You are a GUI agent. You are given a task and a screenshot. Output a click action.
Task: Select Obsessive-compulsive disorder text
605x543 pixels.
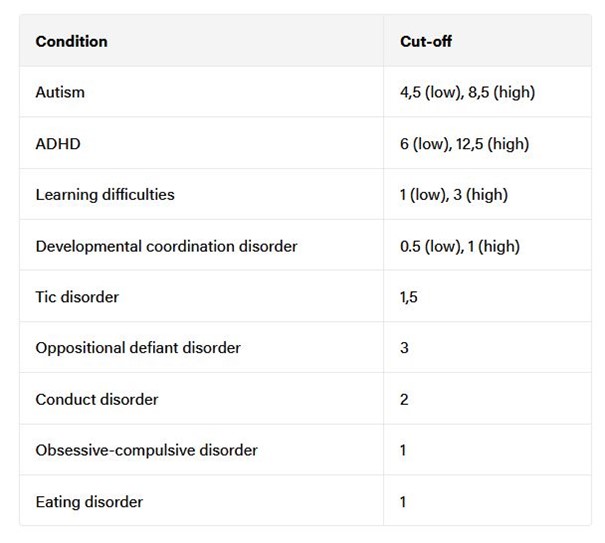click(x=146, y=450)
